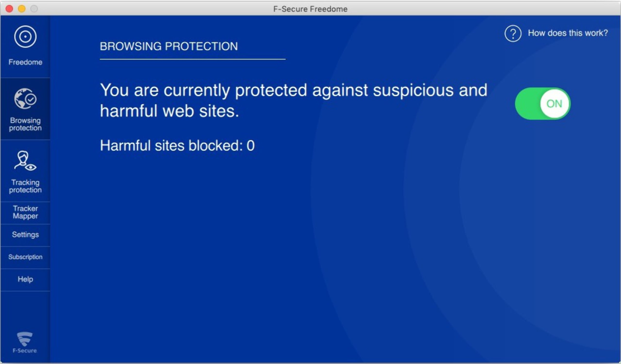The height and width of the screenshot is (364, 621).
Task: Open the Tracker Mapper section
Action: click(x=25, y=212)
